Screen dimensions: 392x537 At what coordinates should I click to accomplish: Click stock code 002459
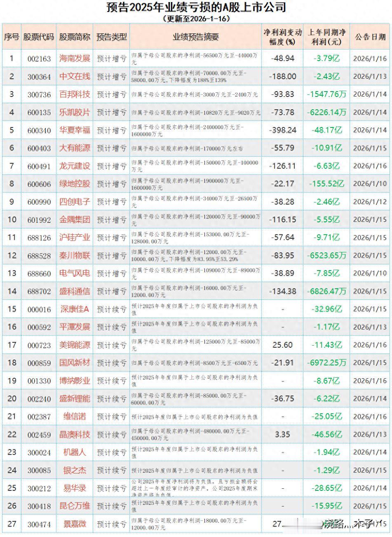(x=39, y=435)
